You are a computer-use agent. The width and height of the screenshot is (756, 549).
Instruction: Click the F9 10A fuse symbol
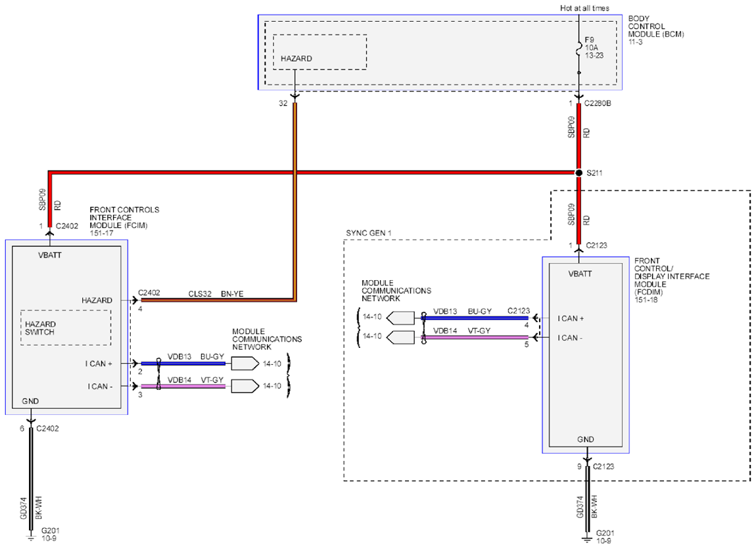click(x=579, y=47)
